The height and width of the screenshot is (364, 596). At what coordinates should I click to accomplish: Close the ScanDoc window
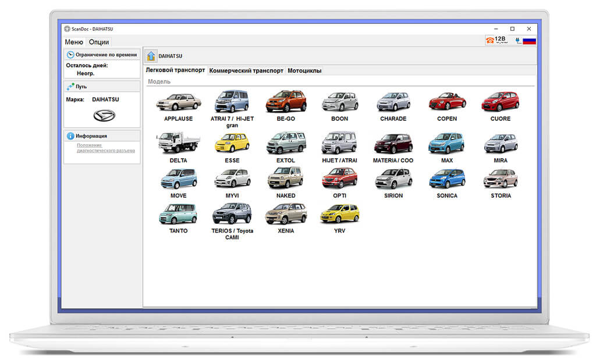click(528, 29)
